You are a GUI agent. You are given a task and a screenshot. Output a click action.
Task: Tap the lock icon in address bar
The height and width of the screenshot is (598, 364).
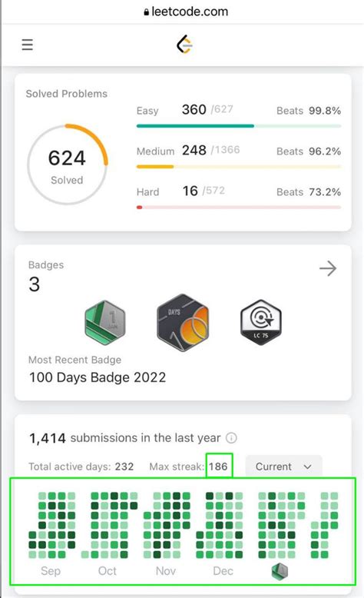[147, 12]
